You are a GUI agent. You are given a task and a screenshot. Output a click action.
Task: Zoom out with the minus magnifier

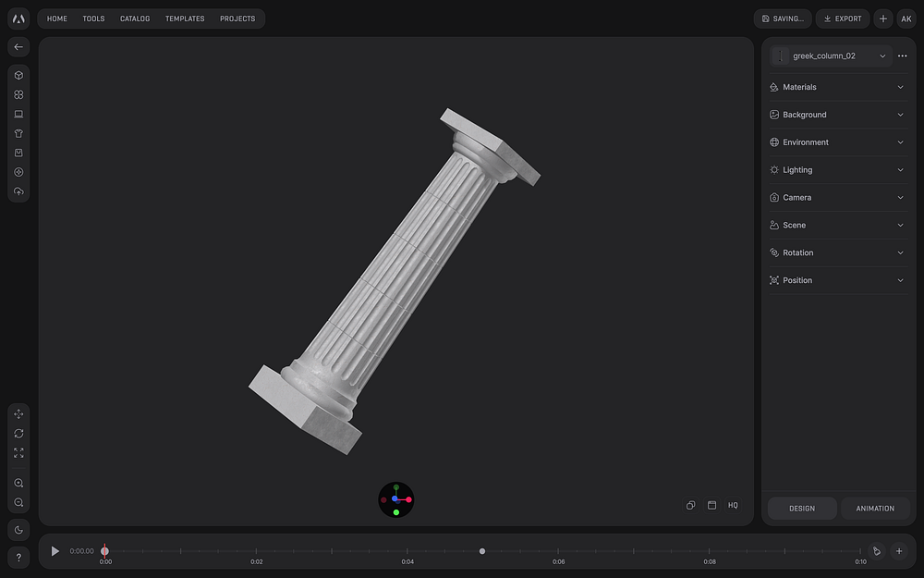pyautogui.click(x=18, y=502)
